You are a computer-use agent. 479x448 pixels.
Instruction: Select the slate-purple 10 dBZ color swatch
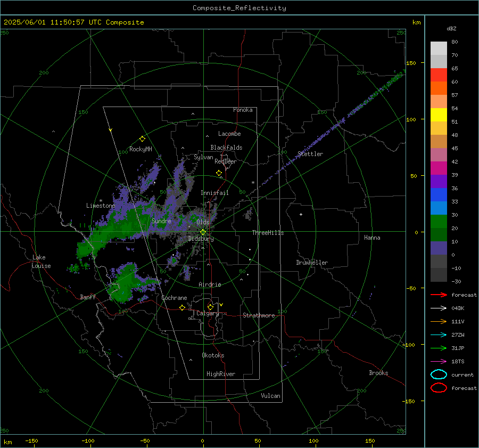tap(439, 248)
